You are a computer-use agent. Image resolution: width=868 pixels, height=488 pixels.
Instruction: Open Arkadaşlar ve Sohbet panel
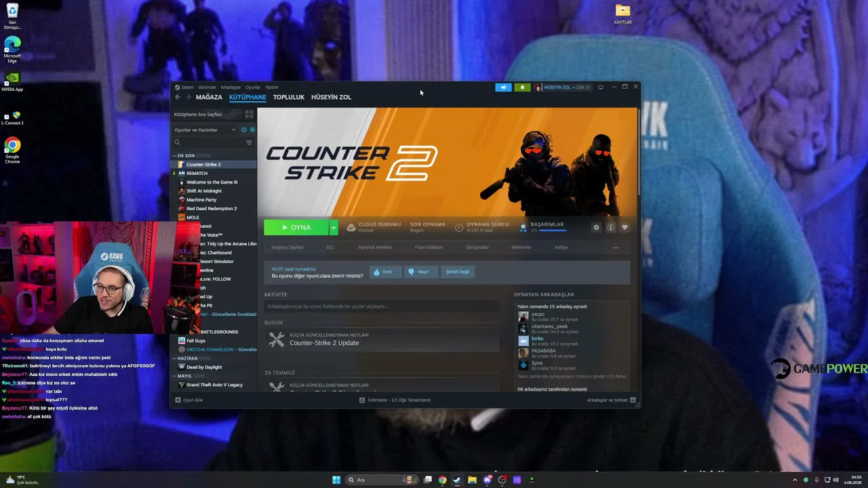[x=611, y=400]
